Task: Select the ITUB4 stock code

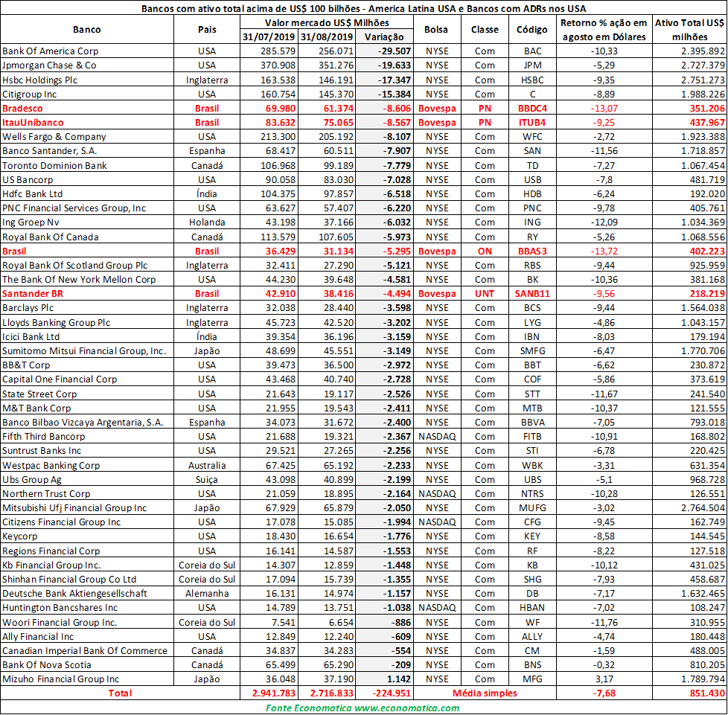Action: (532, 123)
